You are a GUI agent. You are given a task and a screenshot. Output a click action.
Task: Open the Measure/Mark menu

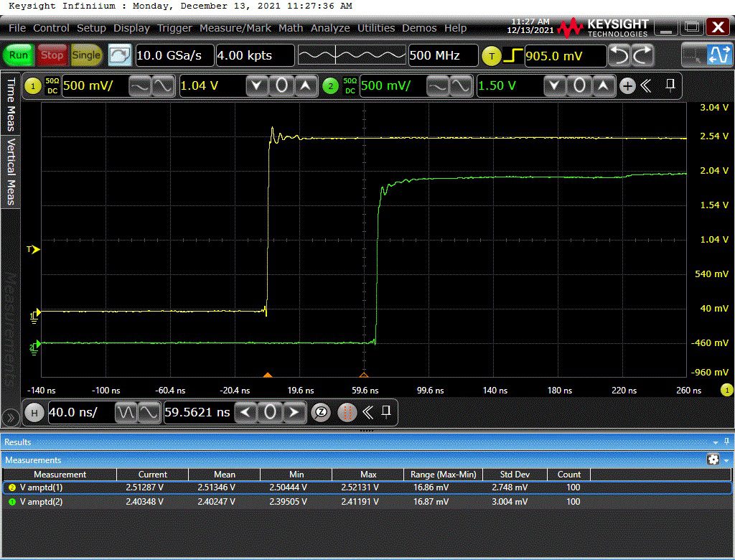(235, 28)
